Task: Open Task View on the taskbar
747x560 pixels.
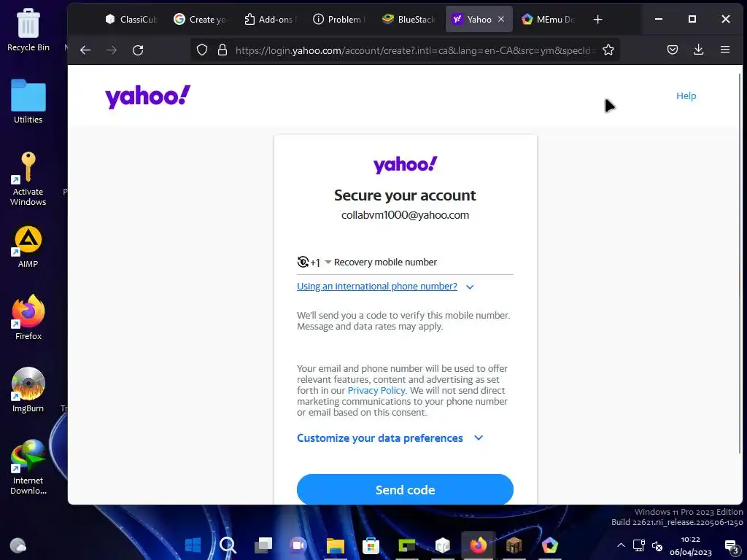Action: 263,545
